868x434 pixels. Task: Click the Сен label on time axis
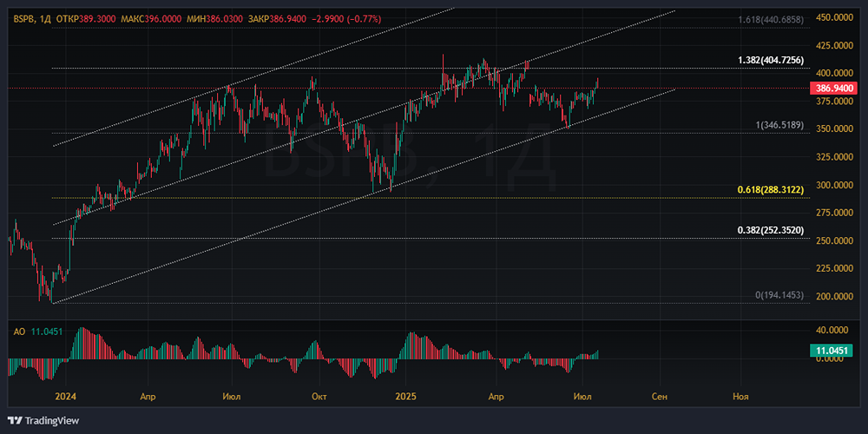coord(660,397)
